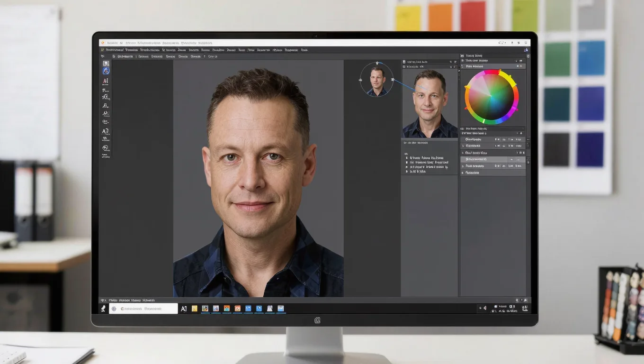Select the blue circular tool in left toolbar
This screenshot has height=364, width=644.
click(x=106, y=71)
